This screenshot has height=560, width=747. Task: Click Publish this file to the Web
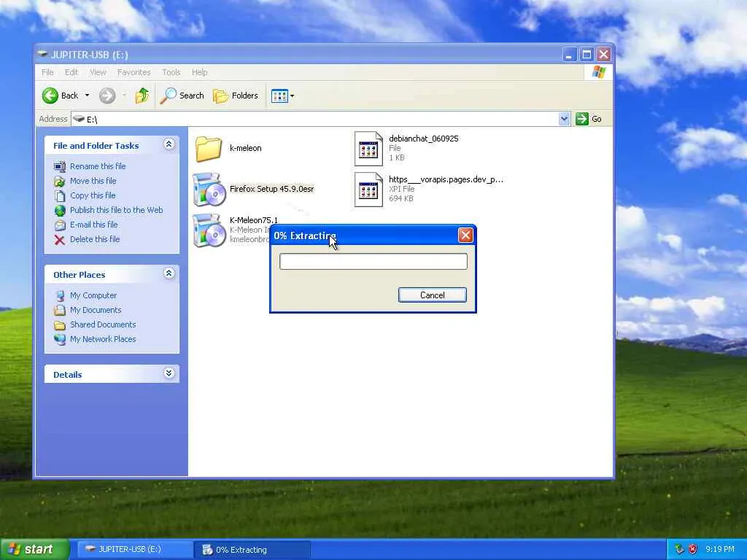pos(116,210)
